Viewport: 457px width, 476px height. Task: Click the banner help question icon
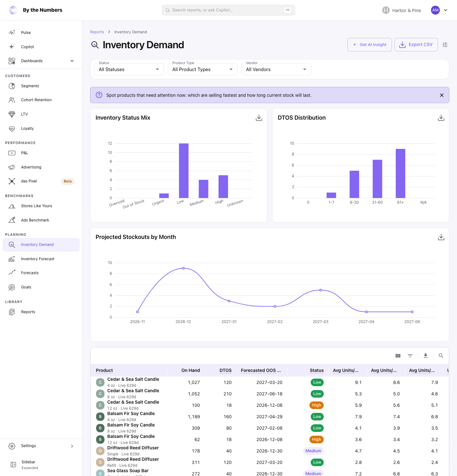pos(99,95)
